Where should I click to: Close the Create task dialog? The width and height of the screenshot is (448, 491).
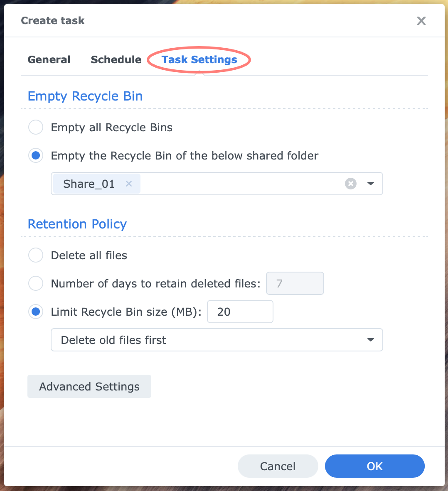point(421,20)
